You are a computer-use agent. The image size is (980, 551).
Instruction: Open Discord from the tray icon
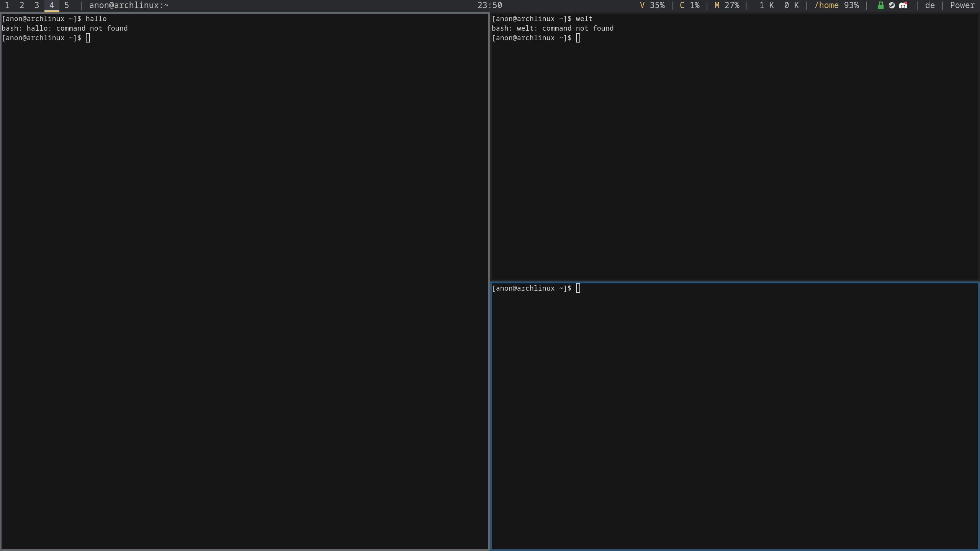coord(903,5)
